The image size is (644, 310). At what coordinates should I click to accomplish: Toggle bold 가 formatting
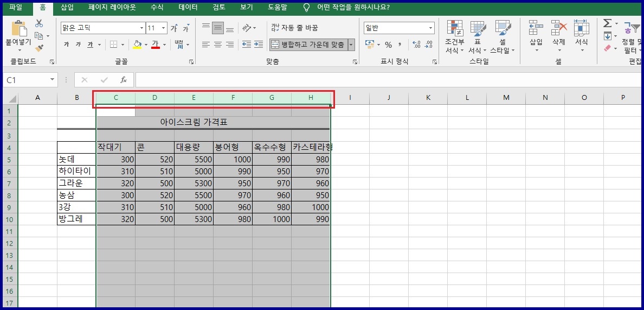(66, 45)
